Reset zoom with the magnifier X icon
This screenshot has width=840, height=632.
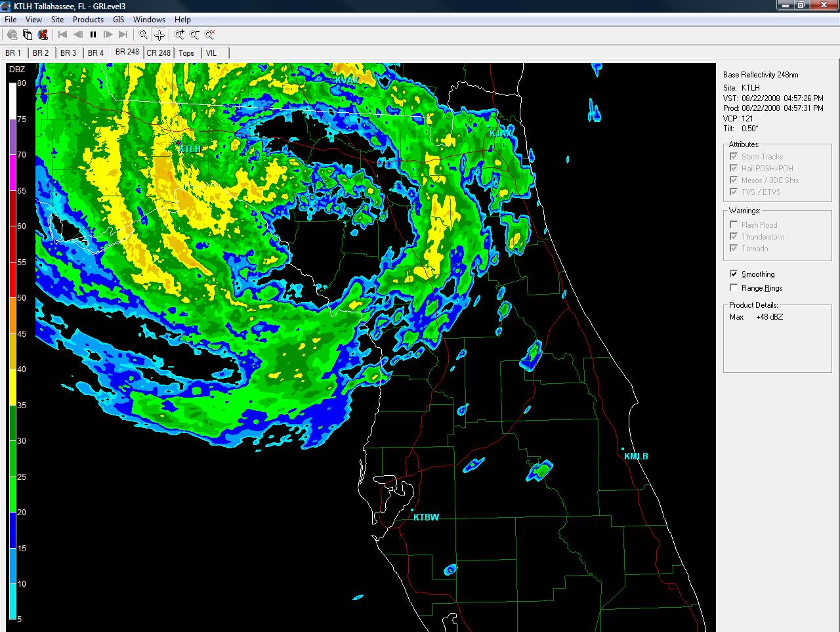click(x=209, y=35)
